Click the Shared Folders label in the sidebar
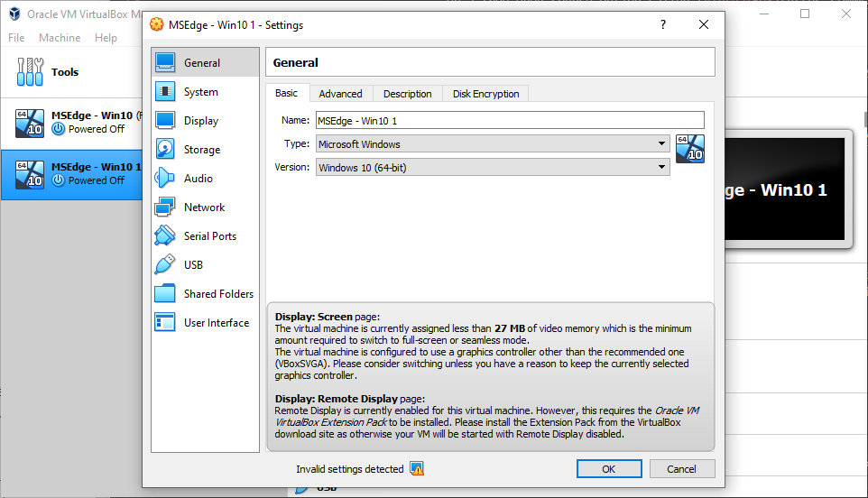This screenshot has width=868, height=498. (218, 294)
